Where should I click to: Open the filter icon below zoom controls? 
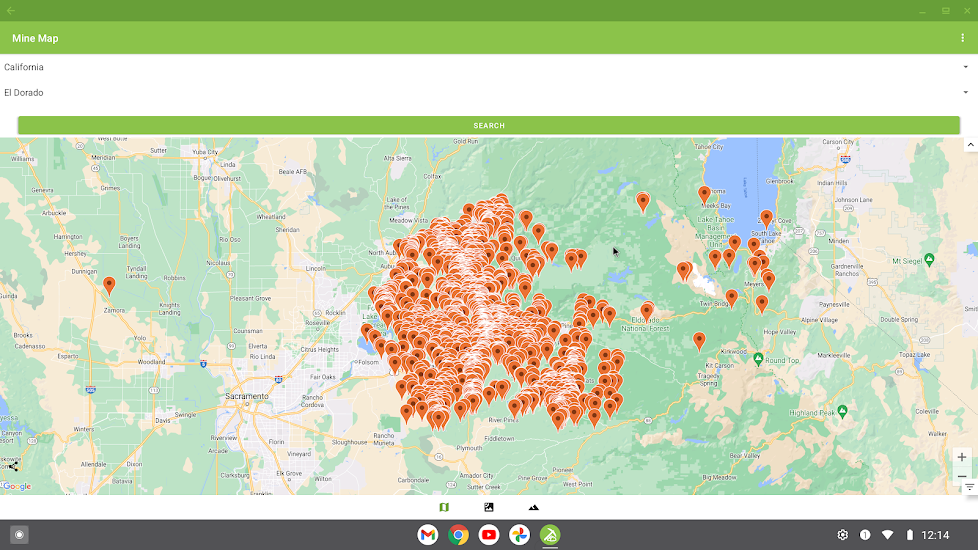(x=969, y=487)
